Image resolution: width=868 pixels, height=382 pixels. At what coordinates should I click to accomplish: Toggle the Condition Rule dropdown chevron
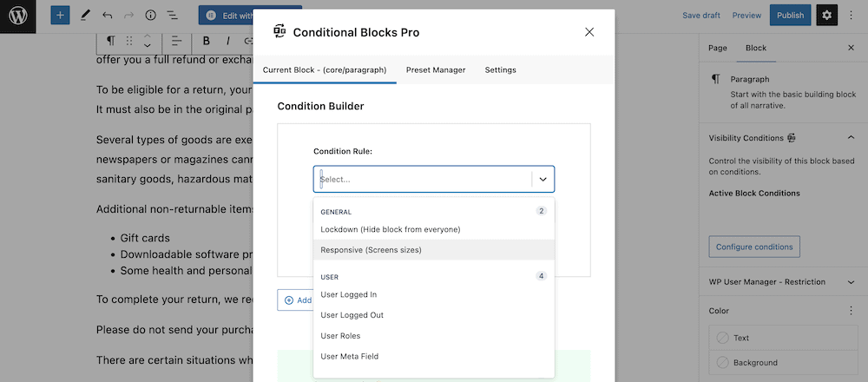point(543,180)
